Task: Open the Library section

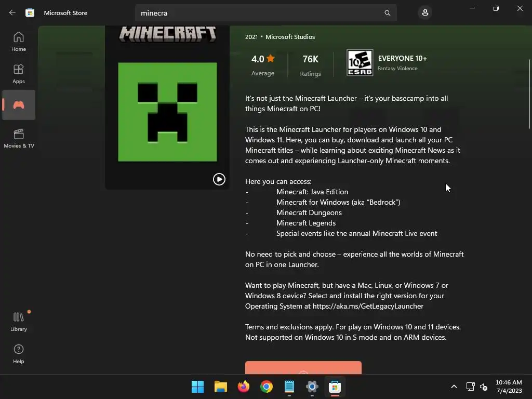Action: [19, 322]
